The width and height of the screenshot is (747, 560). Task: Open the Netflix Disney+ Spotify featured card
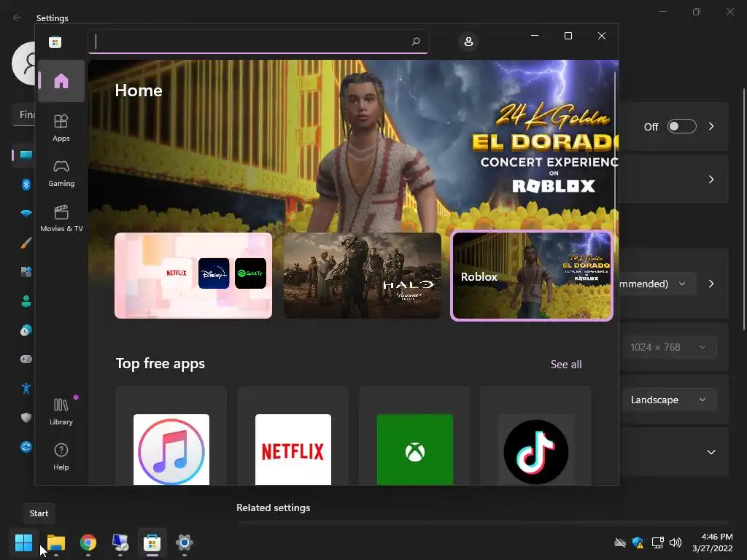click(193, 276)
